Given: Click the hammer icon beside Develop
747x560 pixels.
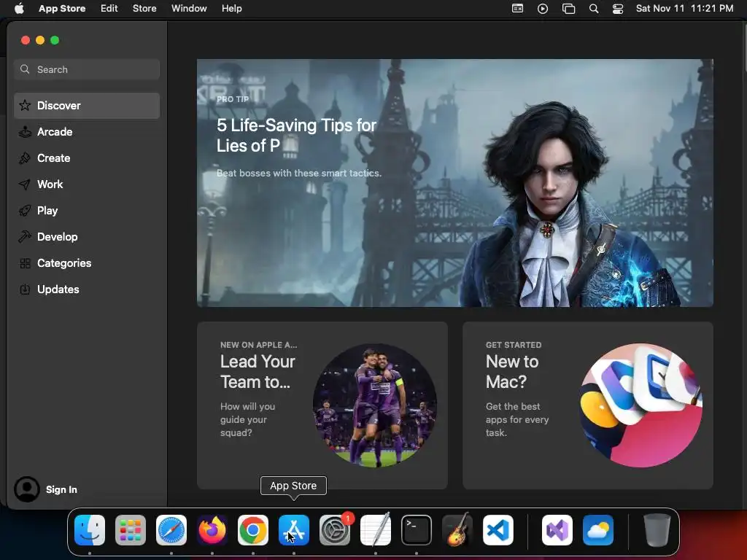Looking at the screenshot, I should (x=25, y=237).
